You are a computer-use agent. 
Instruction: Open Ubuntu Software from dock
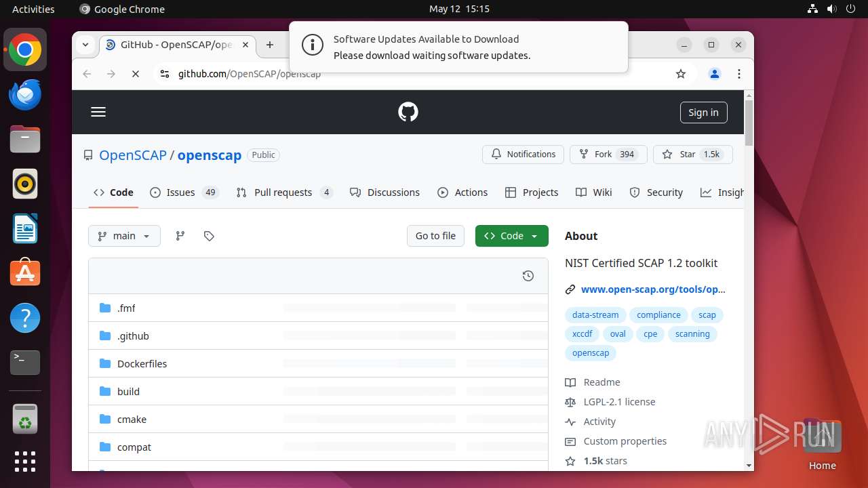tap(25, 273)
